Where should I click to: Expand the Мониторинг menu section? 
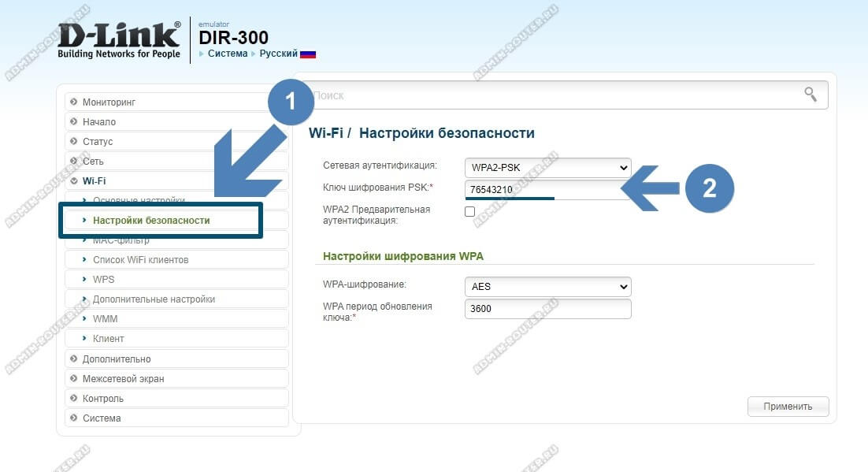pos(109,102)
